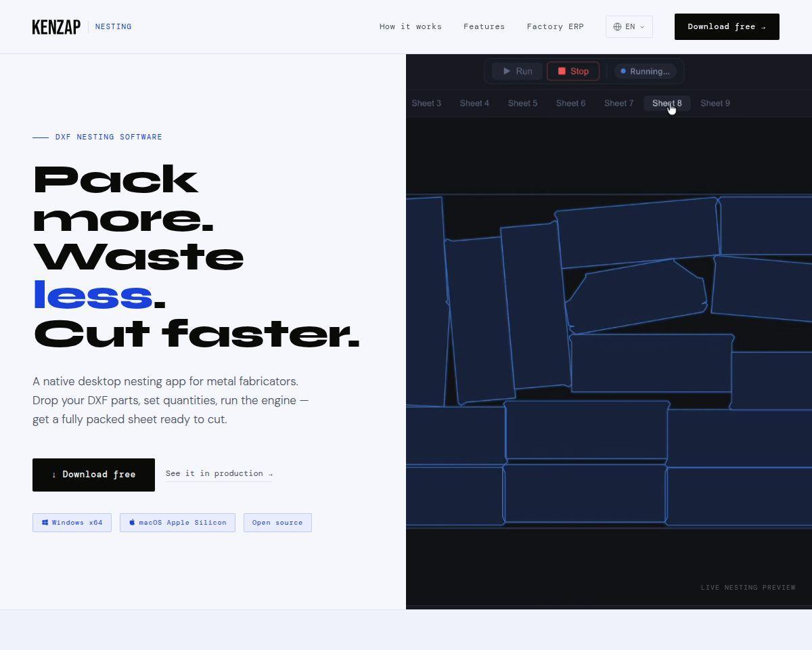
Task: Click the LIVE NESTING PREVIEW caption
Action: (x=748, y=588)
